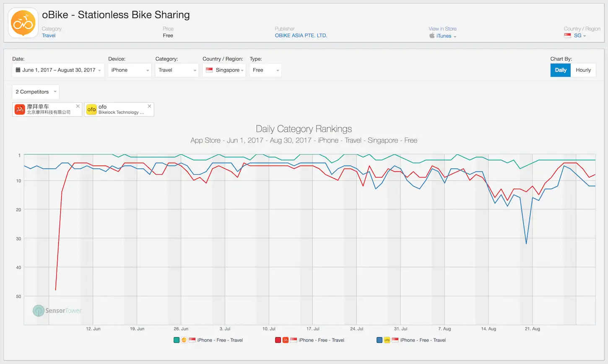Remove the ofo competitor

[x=149, y=107]
